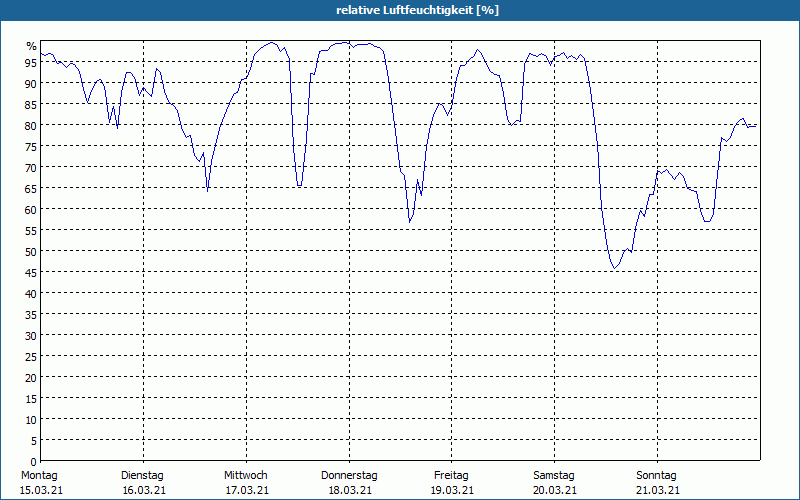Click the y-axis value '85'

click(31, 105)
